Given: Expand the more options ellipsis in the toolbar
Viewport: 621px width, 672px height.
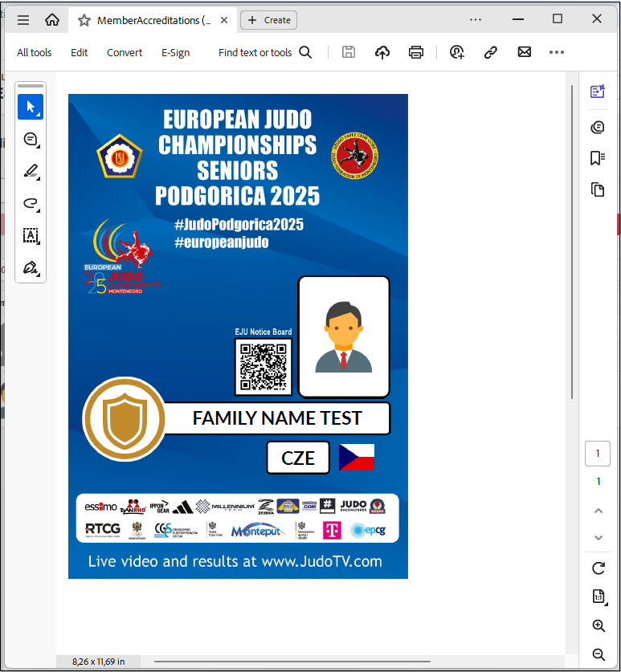Looking at the screenshot, I should point(557,52).
